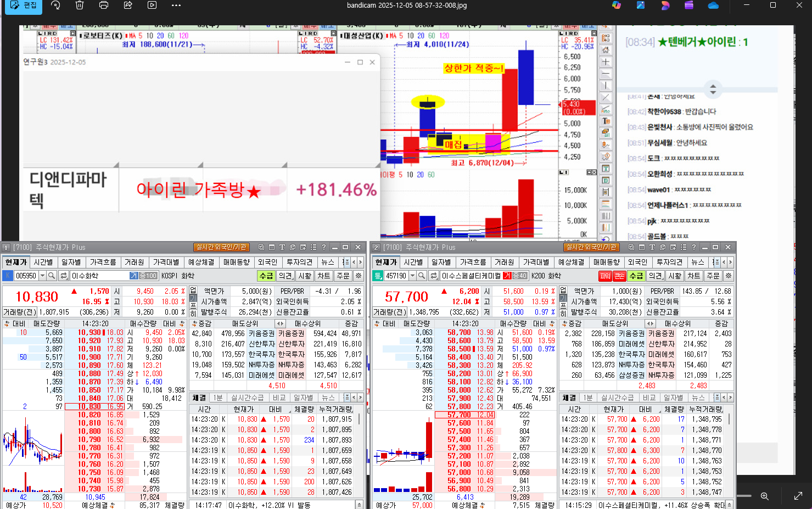Screen dimensions: 812x509
Task: Toggle the 실시간 외국인/기관 button in left panel
Action: pyautogui.click(x=221, y=248)
